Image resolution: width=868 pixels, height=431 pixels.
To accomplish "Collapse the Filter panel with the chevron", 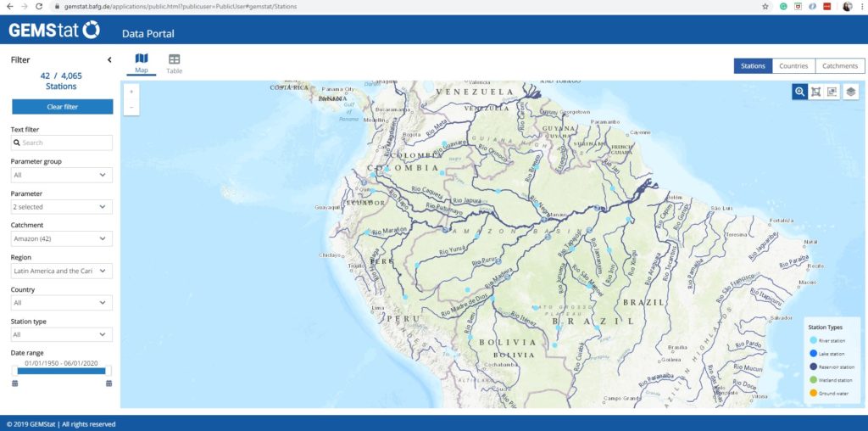I will 109,60.
